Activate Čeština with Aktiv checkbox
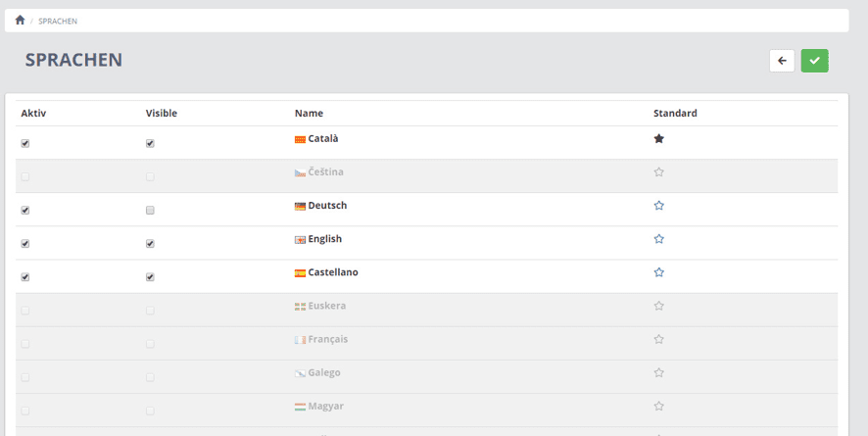 (x=24, y=177)
